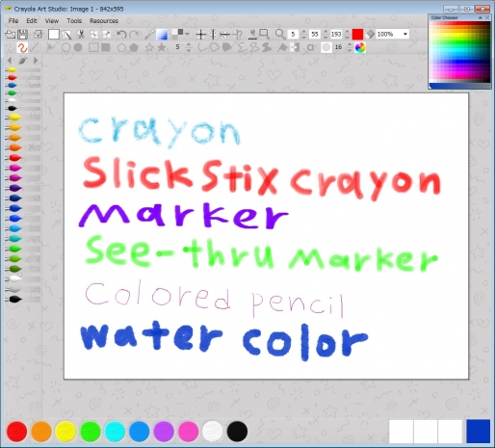Click the round brush shape preview
Screen dimensions: 495x448
(x=326, y=48)
